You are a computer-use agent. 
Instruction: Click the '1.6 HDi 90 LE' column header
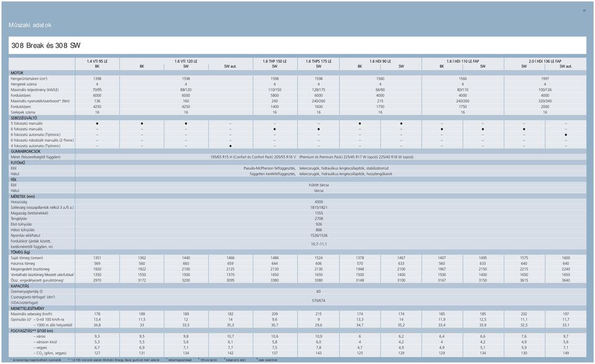point(380,61)
